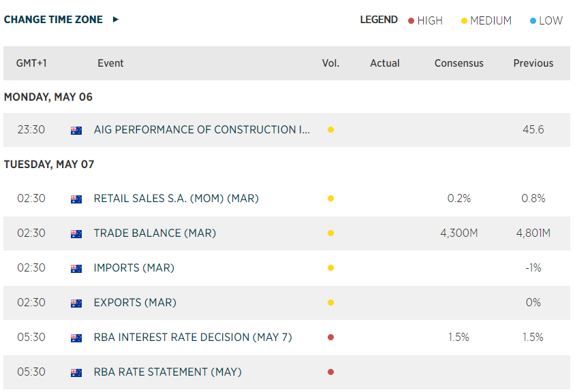Click flag icon beside RBA Rate Statement
The width and height of the screenshot is (575, 392).
76,373
